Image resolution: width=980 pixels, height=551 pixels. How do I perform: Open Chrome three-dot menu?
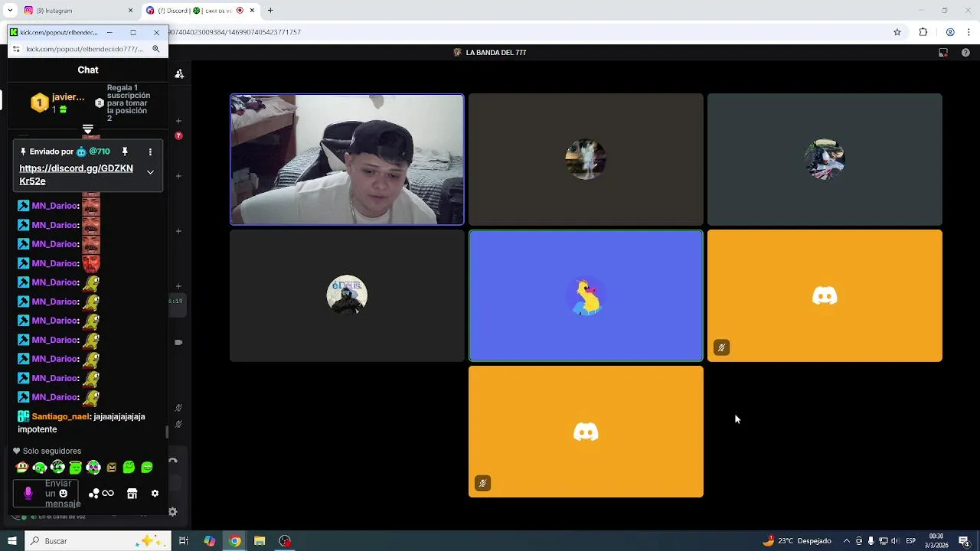click(969, 32)
